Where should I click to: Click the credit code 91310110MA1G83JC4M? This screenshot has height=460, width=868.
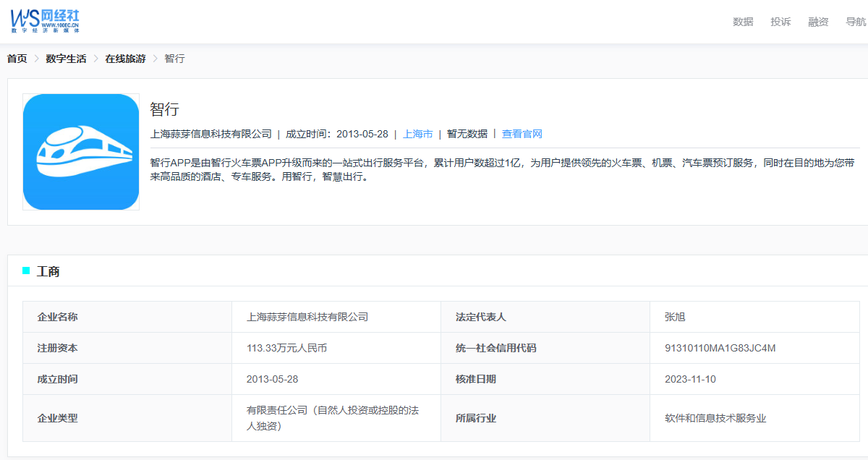[x=720, y=348]
